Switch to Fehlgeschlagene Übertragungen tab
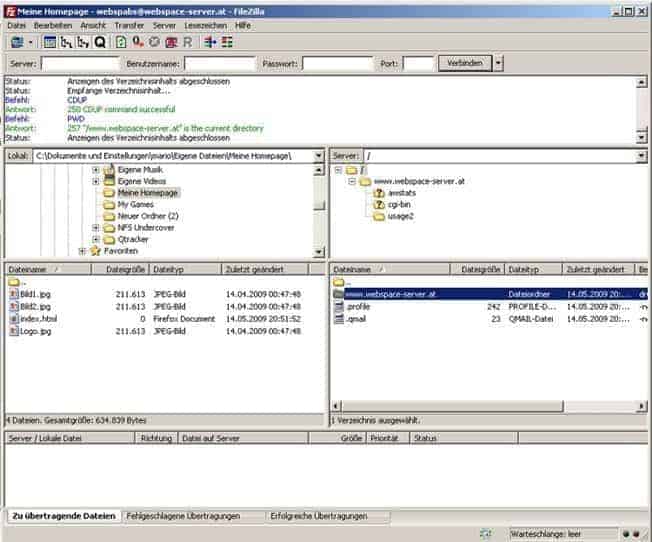 tap(182, 516)
